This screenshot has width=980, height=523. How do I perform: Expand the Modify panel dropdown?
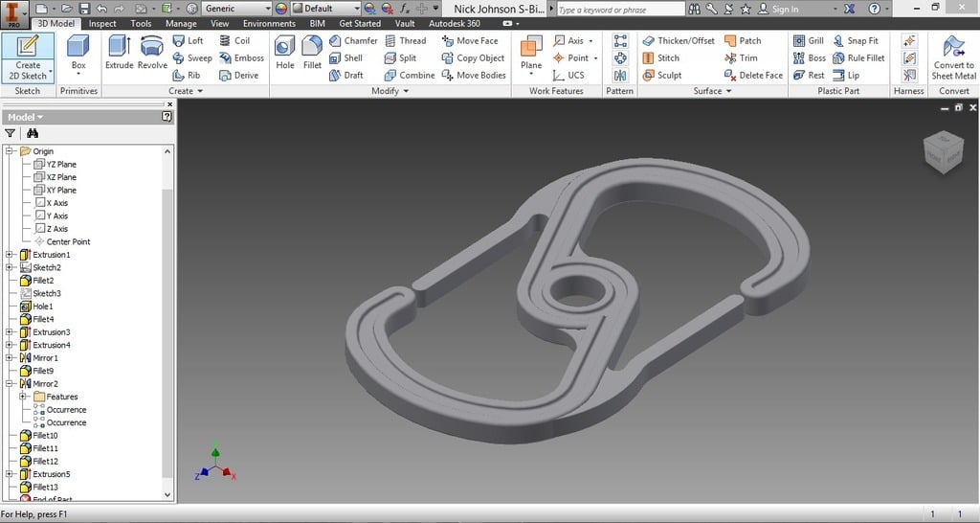coord(390,91)
